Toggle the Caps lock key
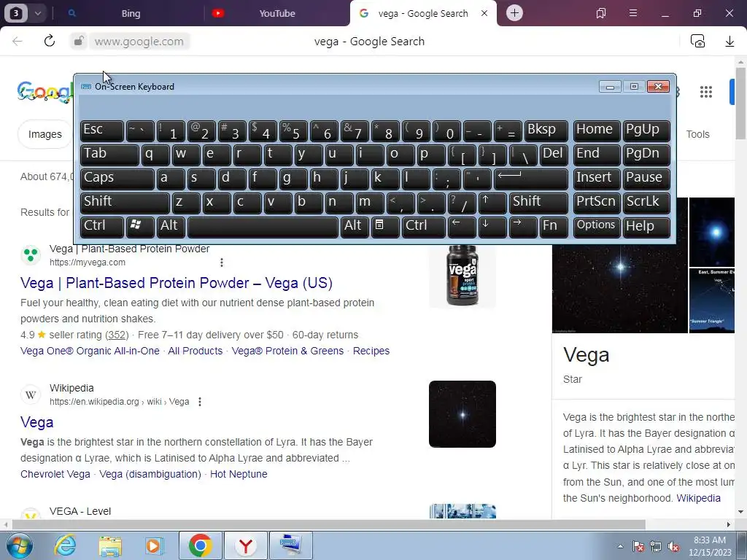 click(x=117, y=179)
